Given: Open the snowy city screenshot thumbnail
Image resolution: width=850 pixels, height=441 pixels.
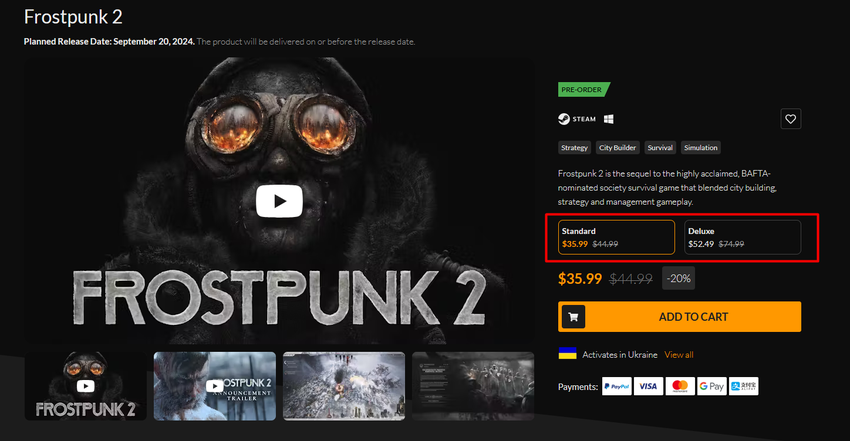Looking at the screenshot, I should click(x=344, y=385).
